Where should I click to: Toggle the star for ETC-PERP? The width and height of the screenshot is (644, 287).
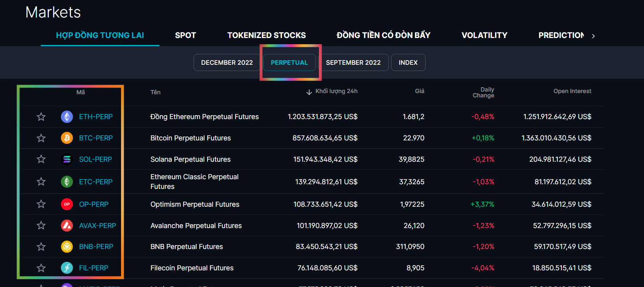(41, 182)
